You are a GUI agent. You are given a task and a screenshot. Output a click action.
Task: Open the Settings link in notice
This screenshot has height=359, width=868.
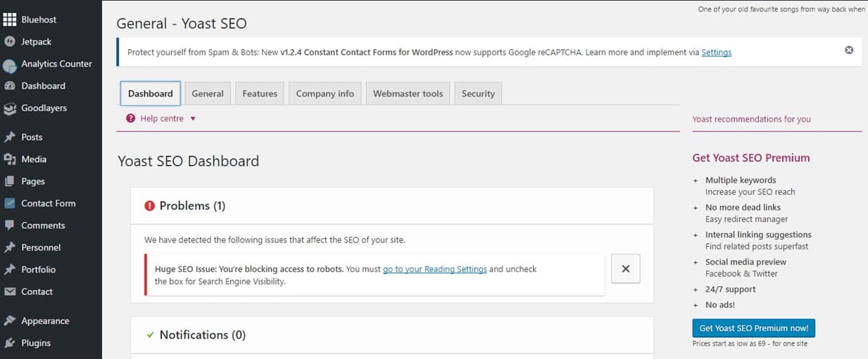coord(717,52)
